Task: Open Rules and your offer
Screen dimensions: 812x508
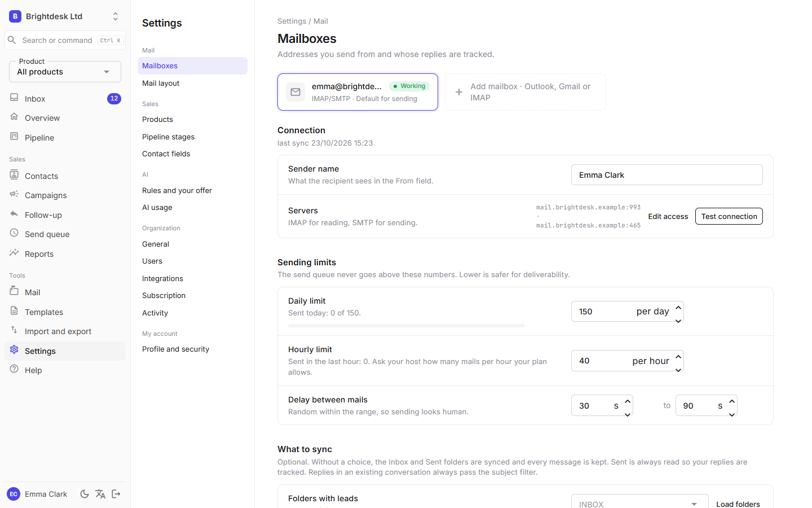Action: (x=192, y=190)
